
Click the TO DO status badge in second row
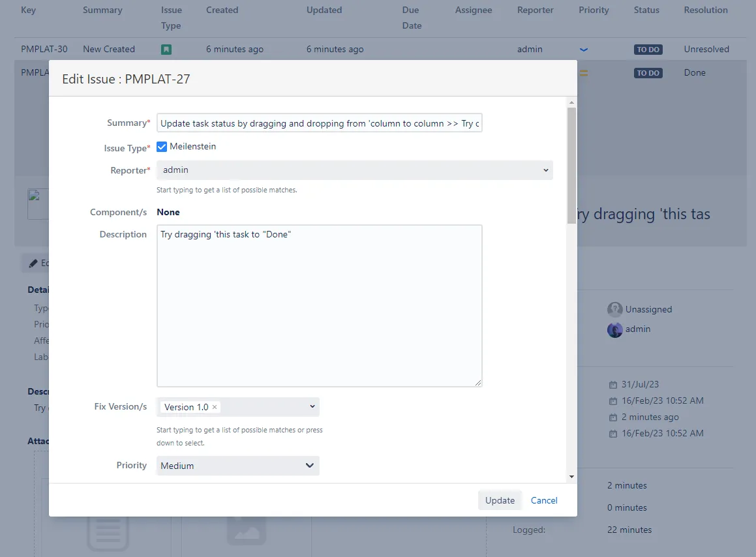[648, 73]
